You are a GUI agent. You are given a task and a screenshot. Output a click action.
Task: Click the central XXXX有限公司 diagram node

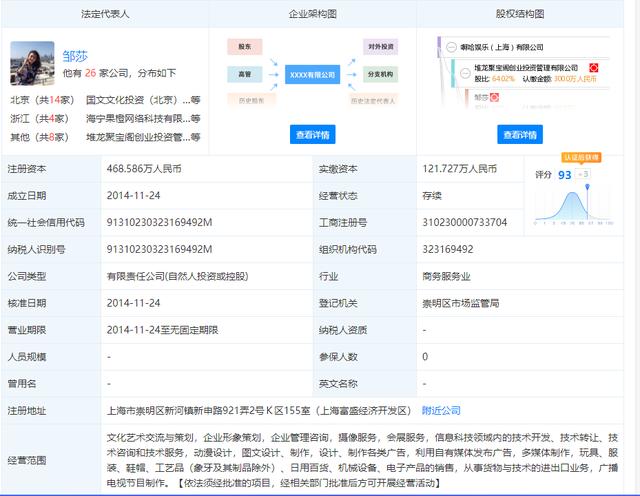coord(313,75)
